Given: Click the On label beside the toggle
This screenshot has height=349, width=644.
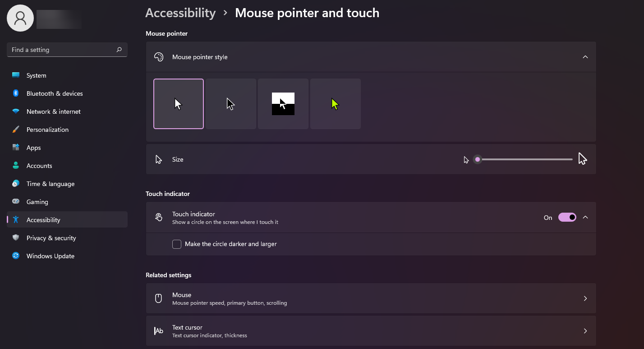Looking at the screenshot, I should (x=548, y=218).
